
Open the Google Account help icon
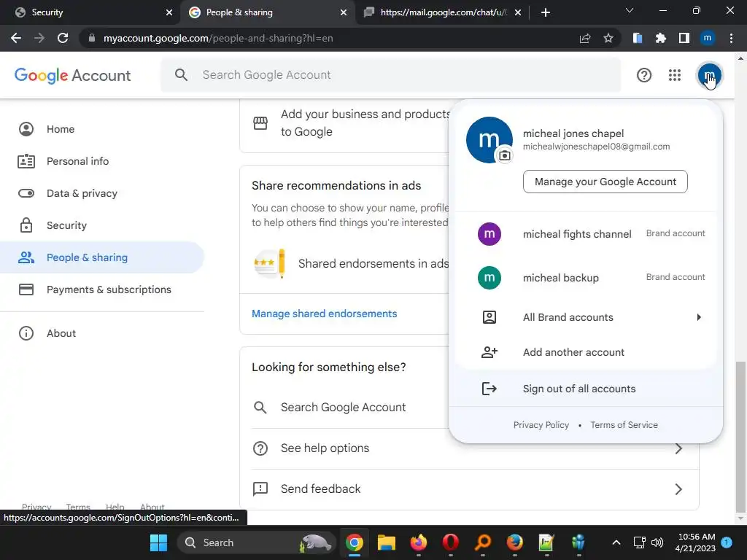click(643, 75)
